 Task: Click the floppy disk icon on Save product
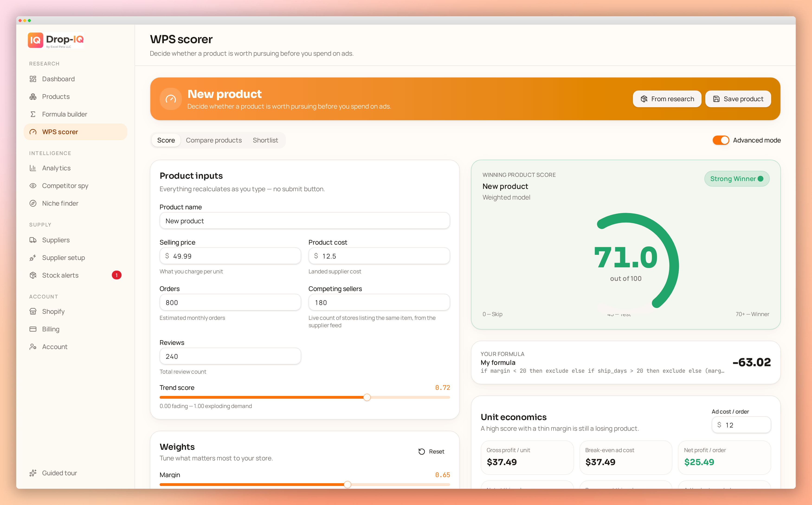tap(716, 99)
